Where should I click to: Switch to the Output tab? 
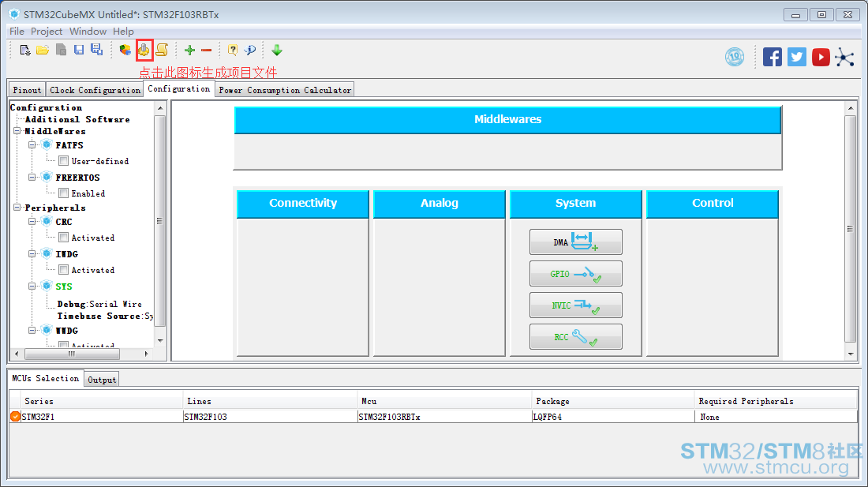[102, 380]
